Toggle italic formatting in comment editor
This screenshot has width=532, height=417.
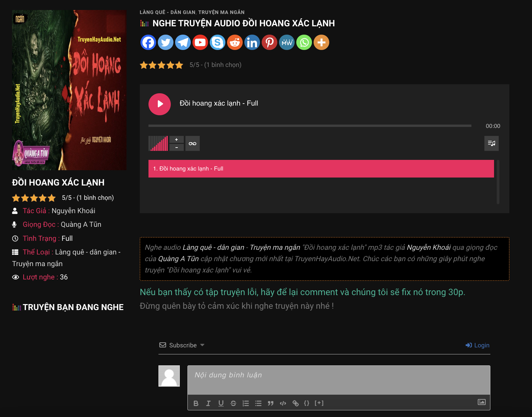(x=208, y=403)
